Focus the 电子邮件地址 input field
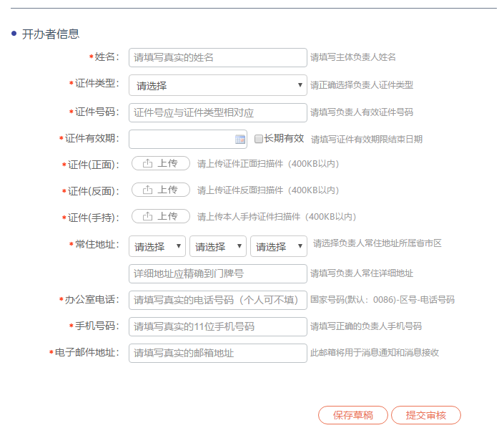This screenshot has width=504, height=433. (217, 353)
